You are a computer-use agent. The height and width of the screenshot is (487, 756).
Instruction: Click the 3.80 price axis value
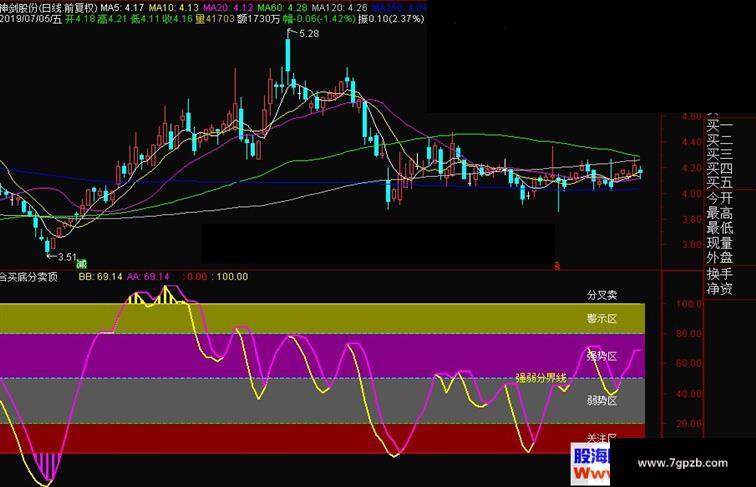point(691,219)
